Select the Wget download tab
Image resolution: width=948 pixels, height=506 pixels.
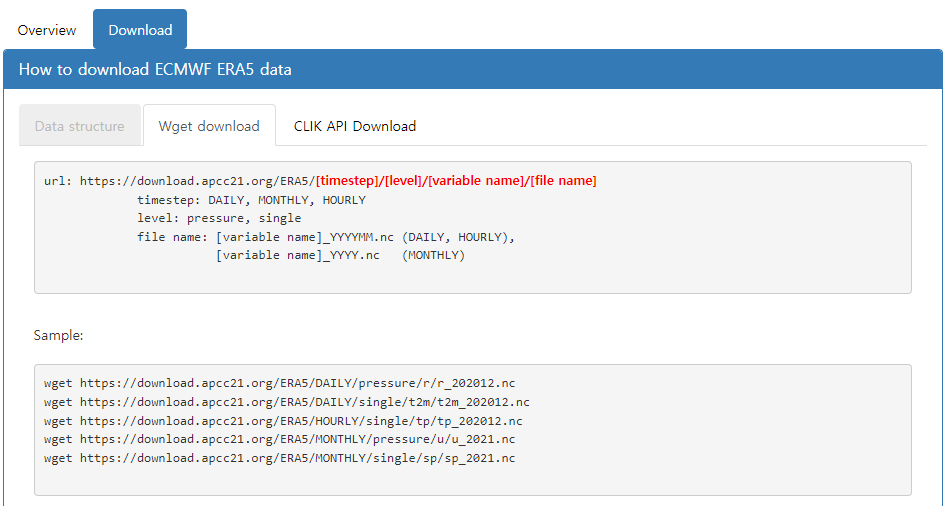(209, 126)
